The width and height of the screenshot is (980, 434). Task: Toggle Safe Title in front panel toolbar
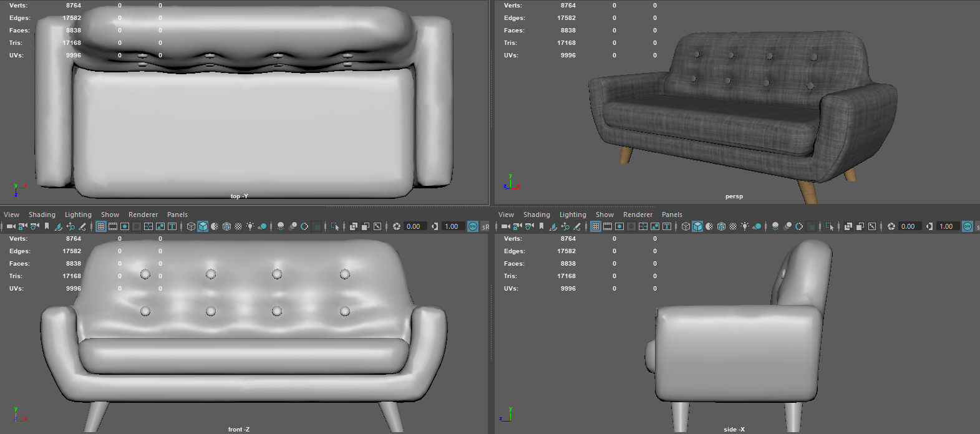point(172,226)
